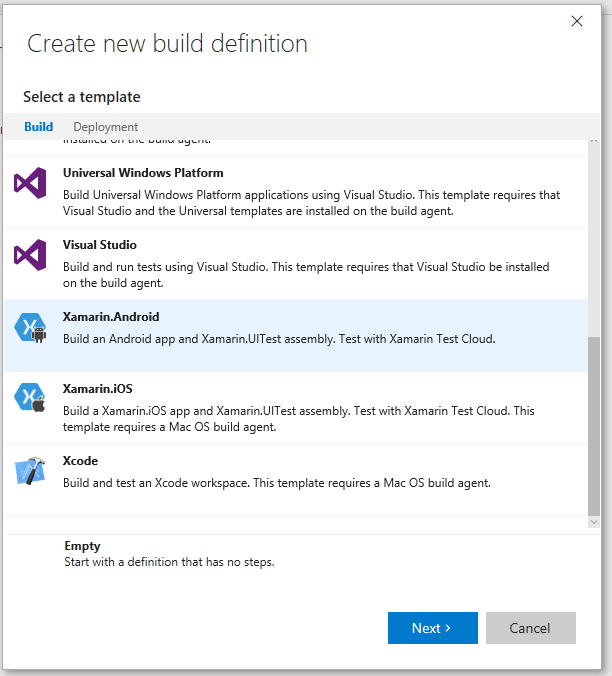The image size is (612, 676).
Task: Click the Xamarin.Android template icon
Action: pos(30,328)
